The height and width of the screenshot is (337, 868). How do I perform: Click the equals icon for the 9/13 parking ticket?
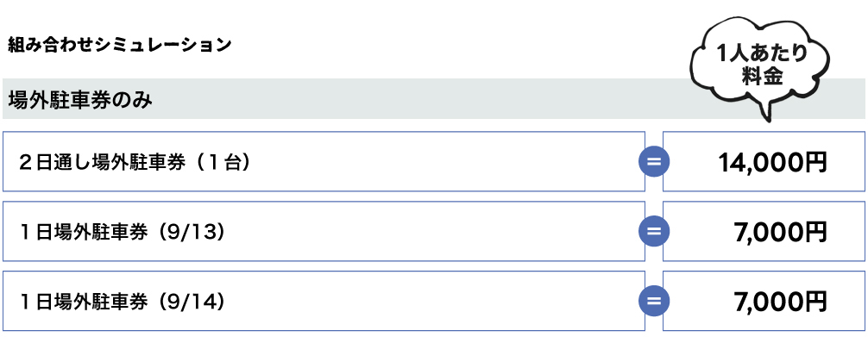tap(654, 231)
